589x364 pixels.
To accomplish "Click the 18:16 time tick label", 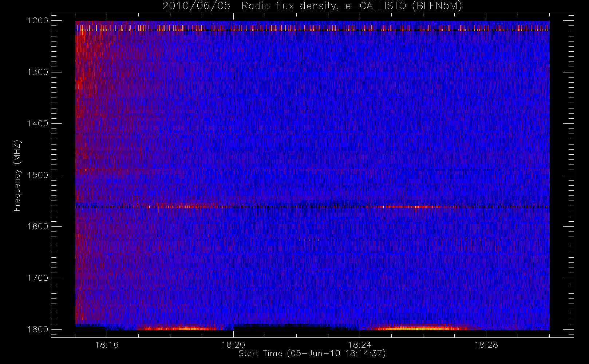I will tap(107, 345).
